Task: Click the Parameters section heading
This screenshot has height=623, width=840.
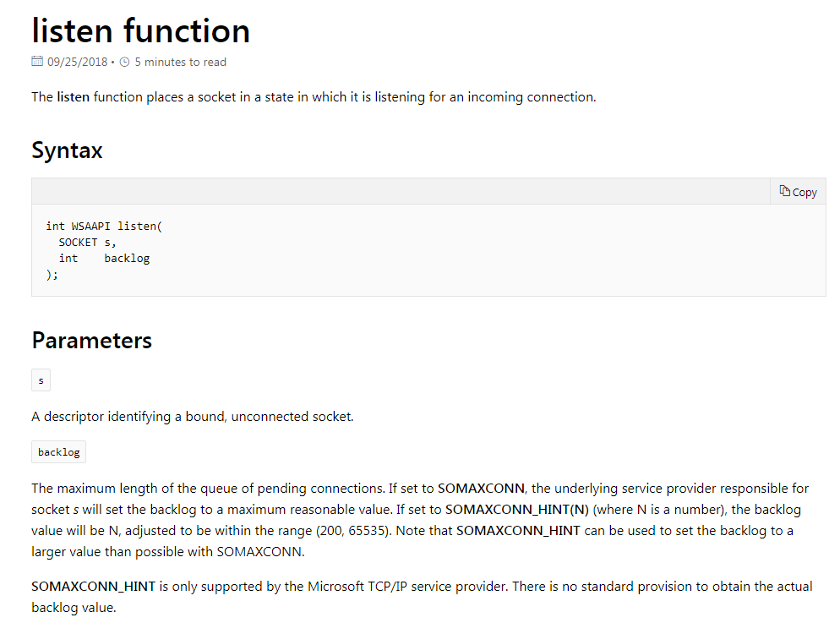Action: tap(91, 340)
